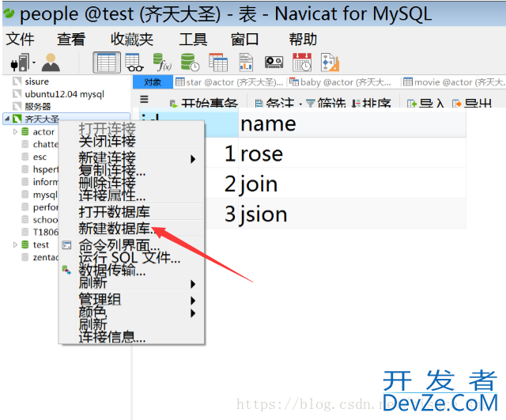Screen dimensions: 506x420
Task: Choose 关闭连接 from context menu
Action: [x=131, y=141]
